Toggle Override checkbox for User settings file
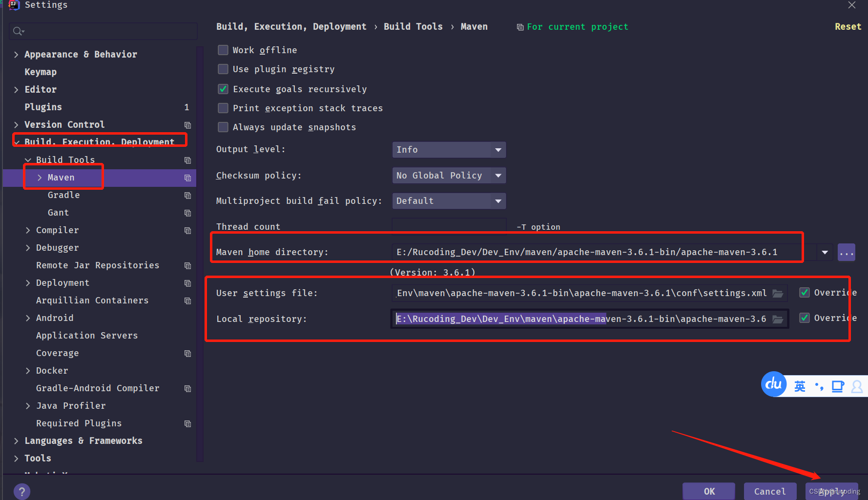 pyautogui.click(x=805, y=292)
